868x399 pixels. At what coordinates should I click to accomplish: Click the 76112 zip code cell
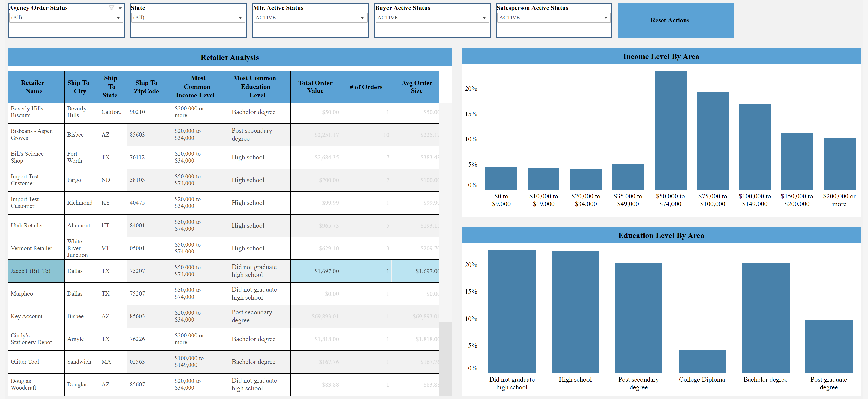point(150,157)
